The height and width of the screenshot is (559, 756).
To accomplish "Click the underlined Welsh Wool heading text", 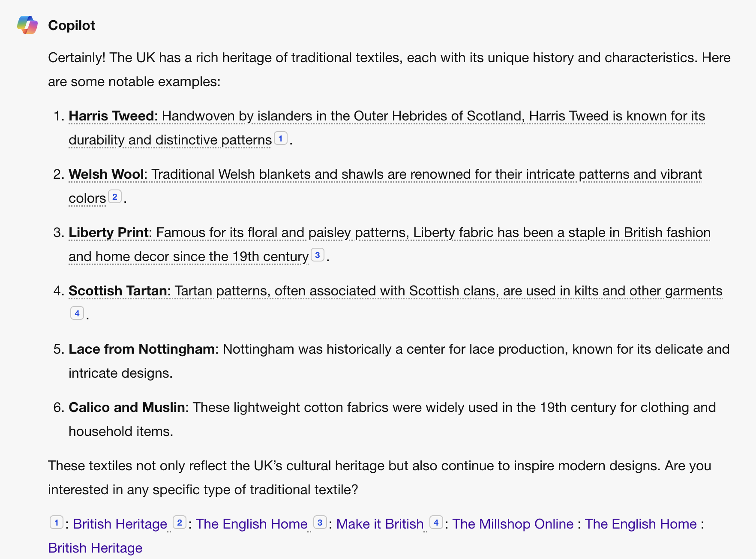I will [106, 174].
